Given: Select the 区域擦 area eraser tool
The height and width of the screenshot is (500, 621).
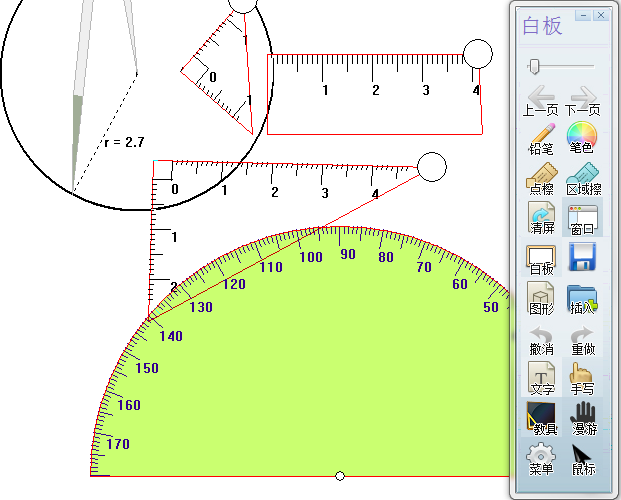Looking at the screenshot, I should click(582, 178).
